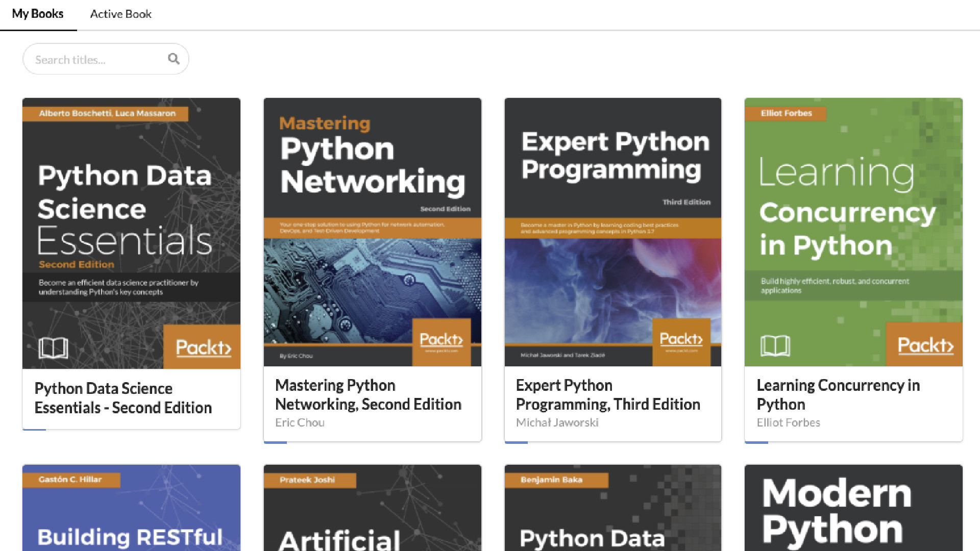Click the Packt logo on Learning Concurrency cover
This screenshot has width=980, height=551.
[x=924, y=345]
